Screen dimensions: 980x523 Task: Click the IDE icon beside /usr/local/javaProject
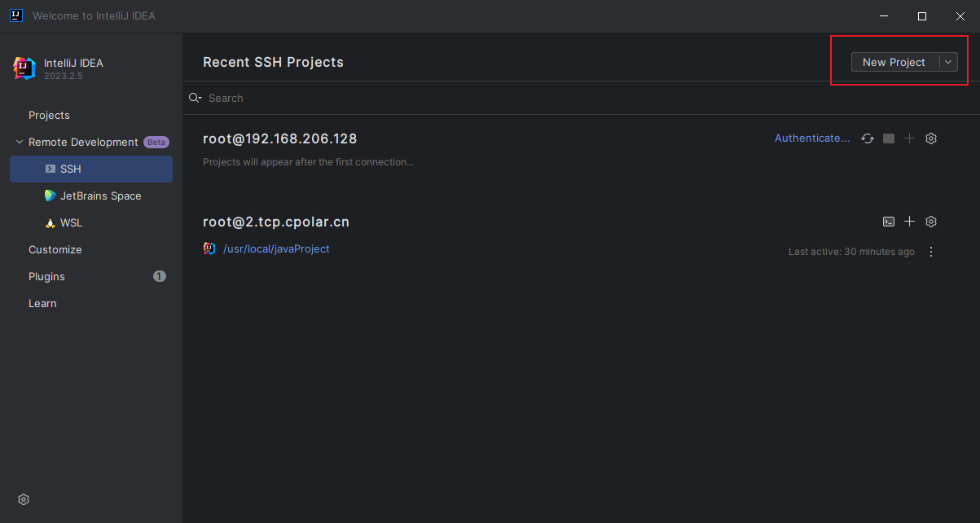pos(209,248)
